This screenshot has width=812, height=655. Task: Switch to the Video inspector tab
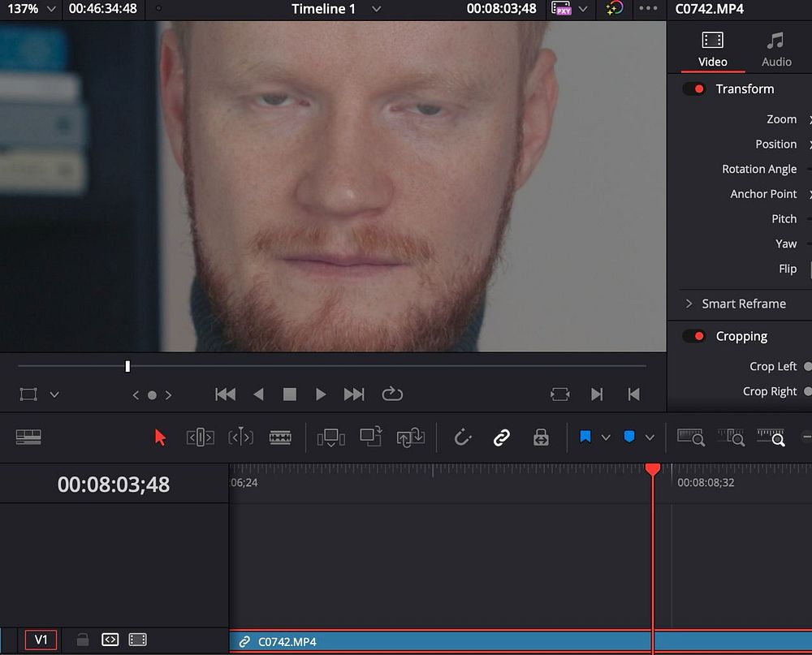pyautogui.click(x=712, y=49)
